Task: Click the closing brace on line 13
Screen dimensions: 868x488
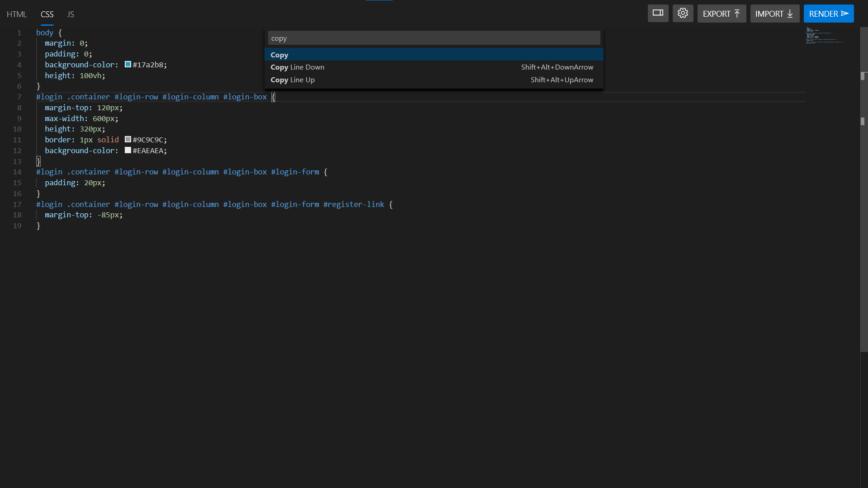Action: tap(38, 161)
